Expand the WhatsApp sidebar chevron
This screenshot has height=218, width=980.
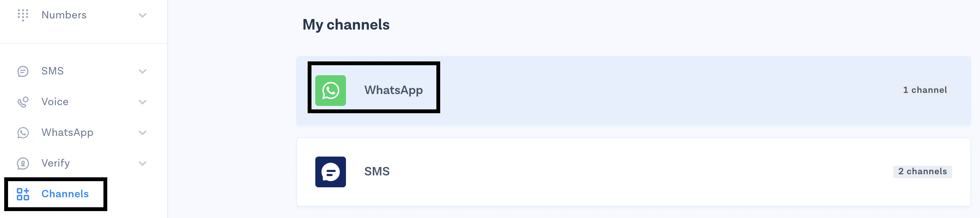143,133
